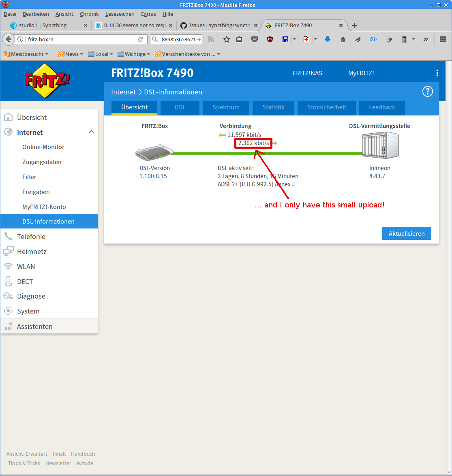Open the FRITZ!Box three-dot menu

click(x=437, y=73)
